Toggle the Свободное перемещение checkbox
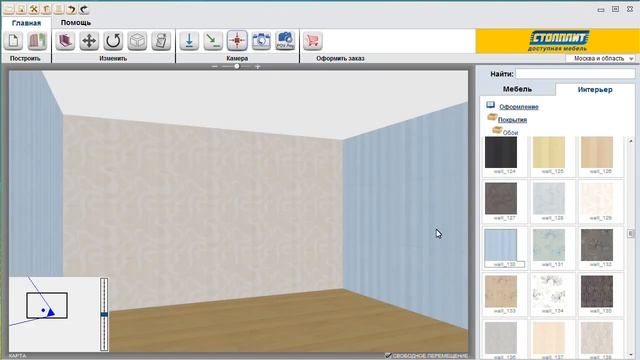The width and height of the screenshot is (640, 360). [388, 356]
